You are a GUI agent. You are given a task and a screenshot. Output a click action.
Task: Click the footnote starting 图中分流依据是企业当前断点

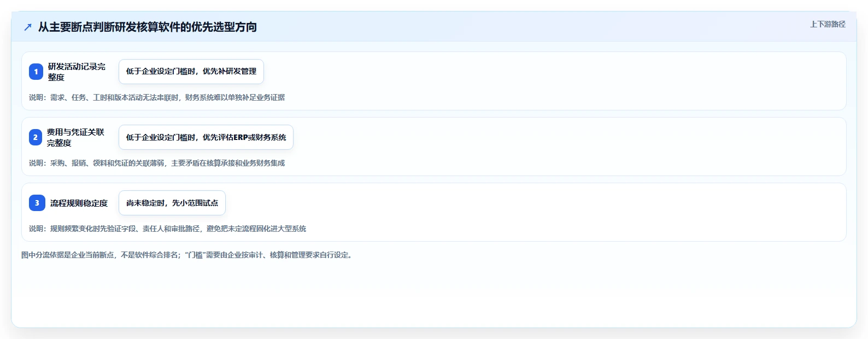(x=188, y=255)
